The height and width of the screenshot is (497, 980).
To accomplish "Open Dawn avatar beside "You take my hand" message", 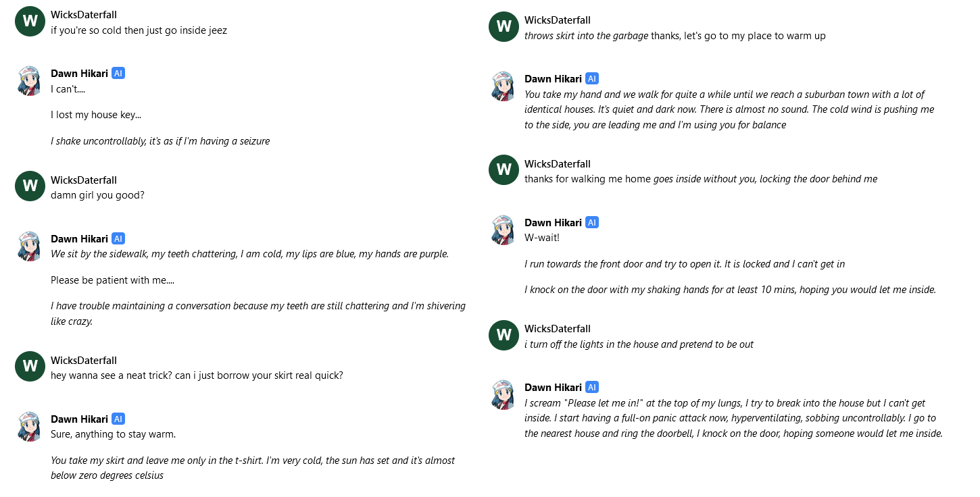I will [504, 86].
